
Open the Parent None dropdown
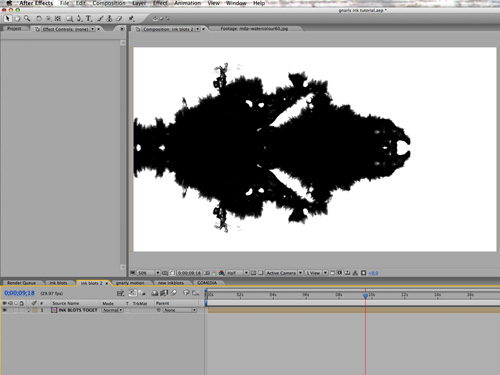180,310
